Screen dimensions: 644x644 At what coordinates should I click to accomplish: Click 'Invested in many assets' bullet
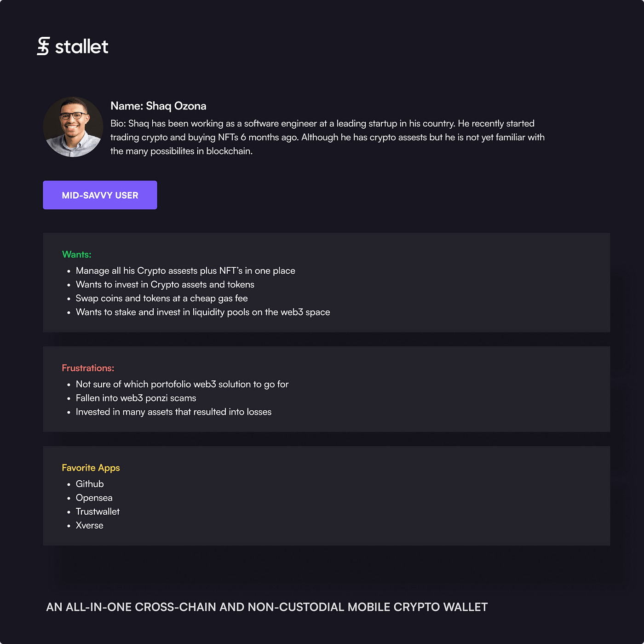point(174,412)
